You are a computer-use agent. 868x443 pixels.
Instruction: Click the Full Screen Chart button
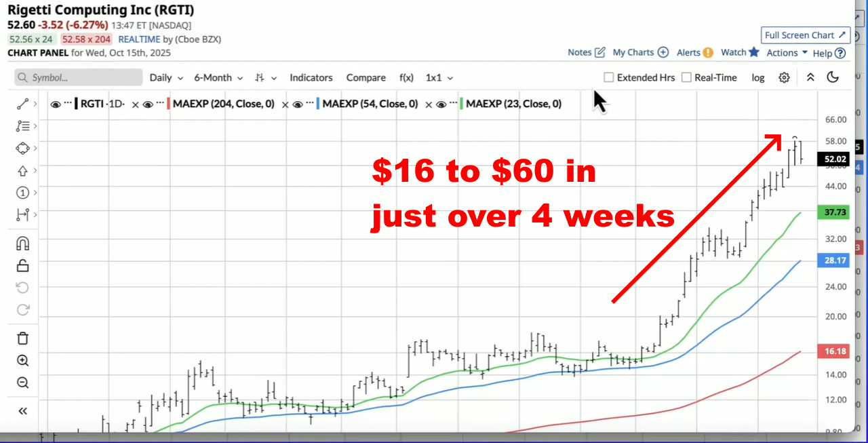(805, 35)
